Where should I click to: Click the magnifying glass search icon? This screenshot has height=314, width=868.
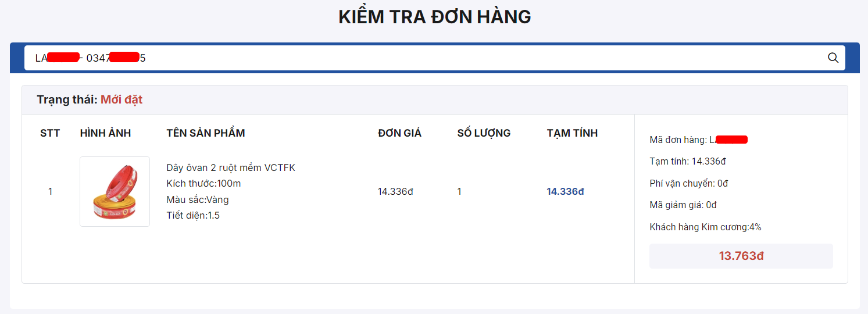click(833, 58)
